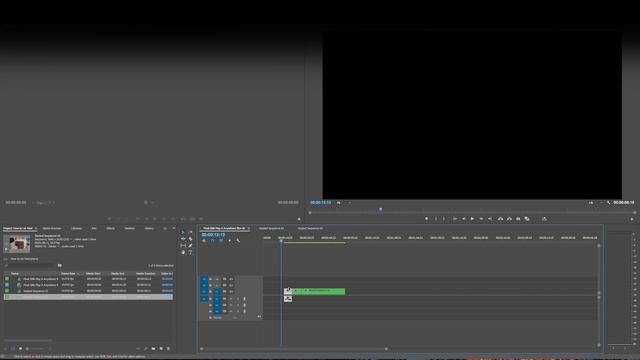Switch to Libraries tab
Screen dimensions: 640x360
pos(76,229)
